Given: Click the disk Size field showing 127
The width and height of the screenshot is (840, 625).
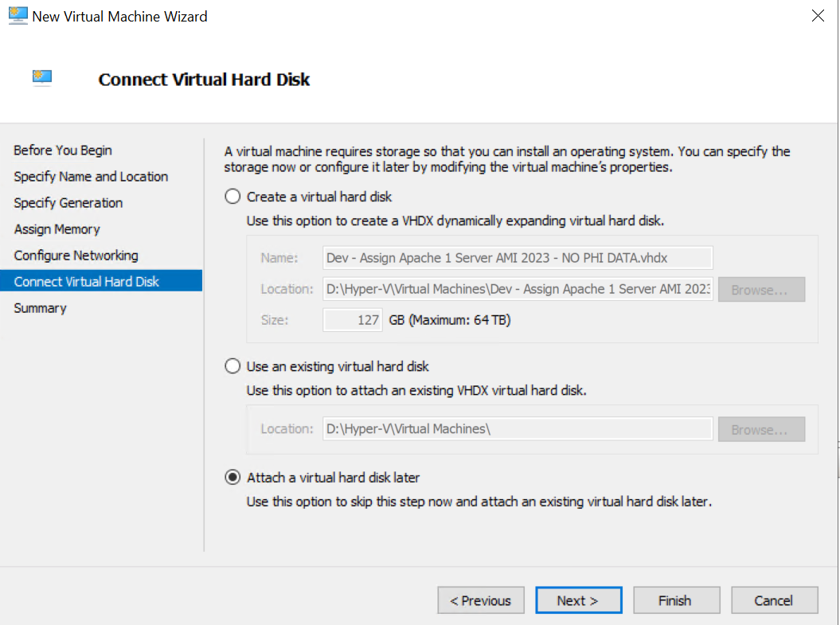Looking at the screenshot, I should click(x=353, y=320).
